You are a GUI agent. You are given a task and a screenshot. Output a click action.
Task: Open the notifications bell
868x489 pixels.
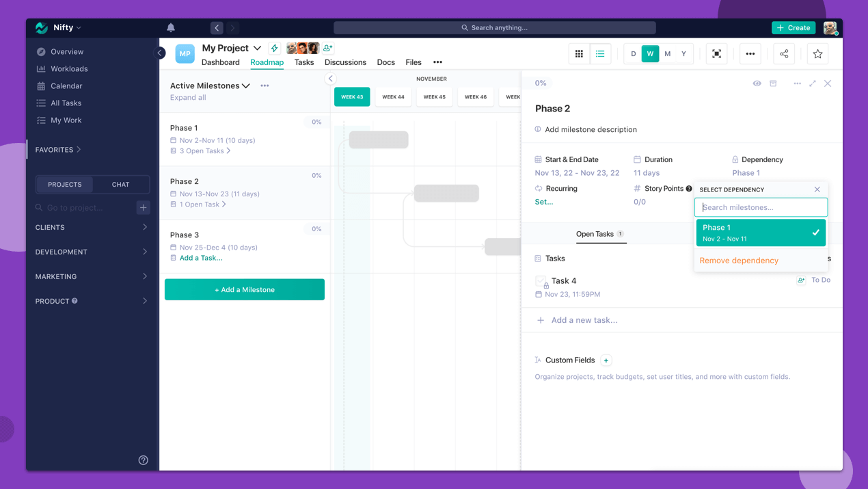pos(170,27)
